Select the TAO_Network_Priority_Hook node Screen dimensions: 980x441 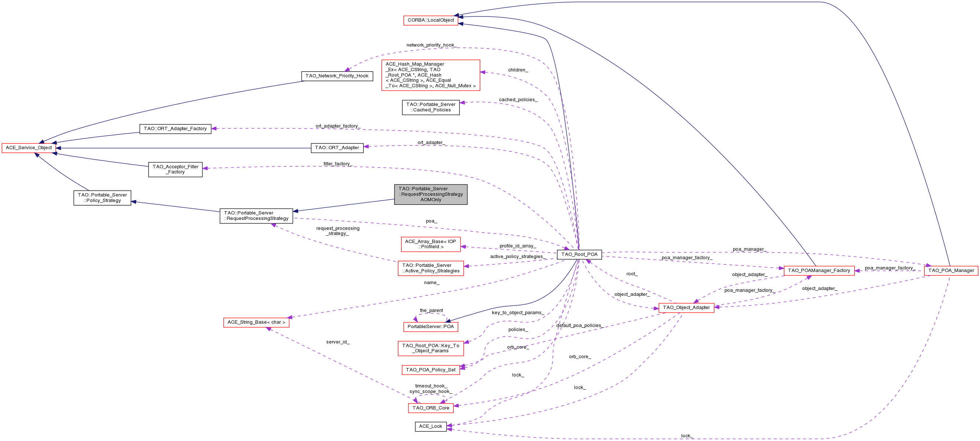(x=337, y=76)
